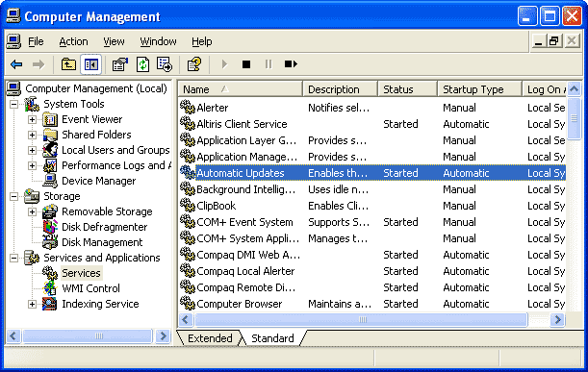This screenshot has width=588, height=372.
Task: Refresh the services list via toolbar
Action: [x=142, y=64]
